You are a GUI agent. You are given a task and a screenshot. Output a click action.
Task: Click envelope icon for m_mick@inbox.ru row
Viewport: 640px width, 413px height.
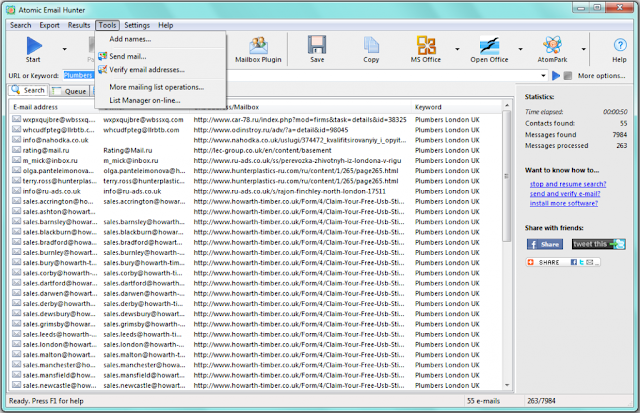(16, 160)
